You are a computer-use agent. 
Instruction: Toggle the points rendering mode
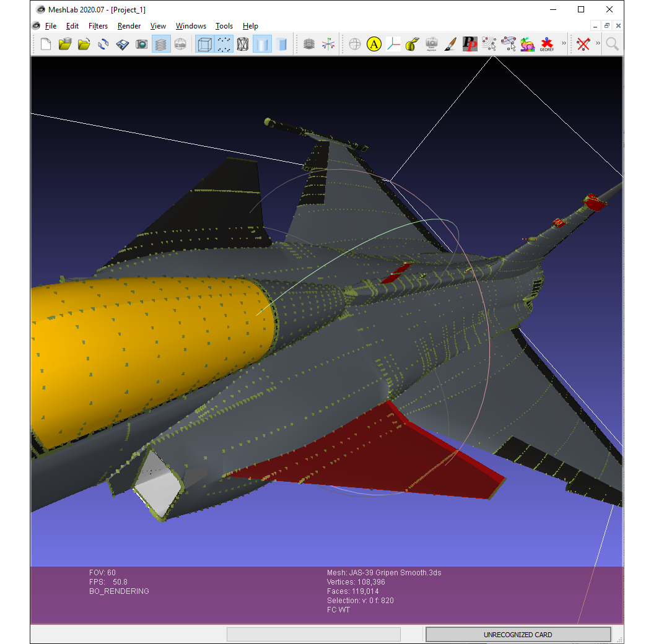click(224, 44)
